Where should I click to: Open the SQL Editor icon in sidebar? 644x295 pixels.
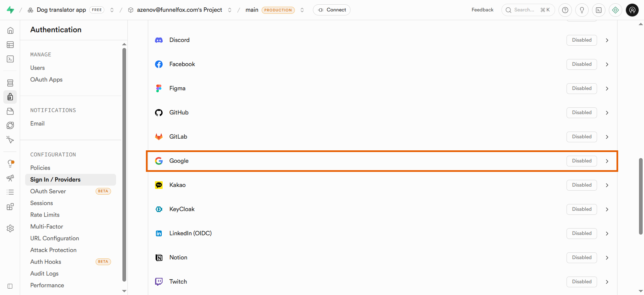[x=10, y=59]
